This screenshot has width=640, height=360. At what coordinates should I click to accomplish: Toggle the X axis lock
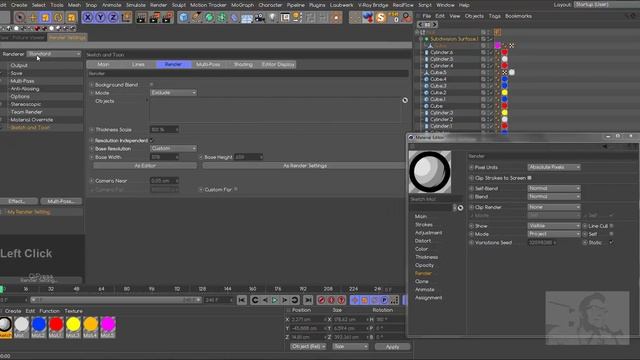pos(87,18)
